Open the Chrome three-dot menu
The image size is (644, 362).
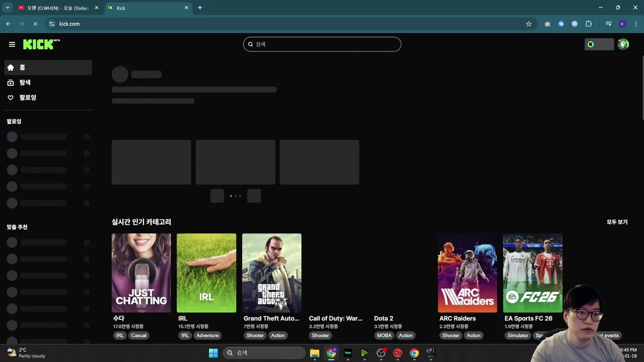coord(636,24)
